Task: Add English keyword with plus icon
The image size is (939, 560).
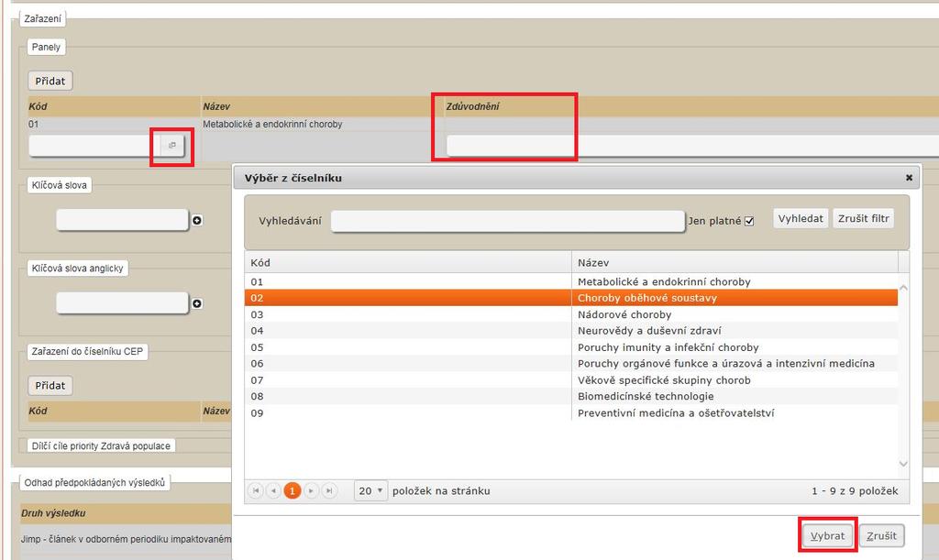Action: pos(197,304)
